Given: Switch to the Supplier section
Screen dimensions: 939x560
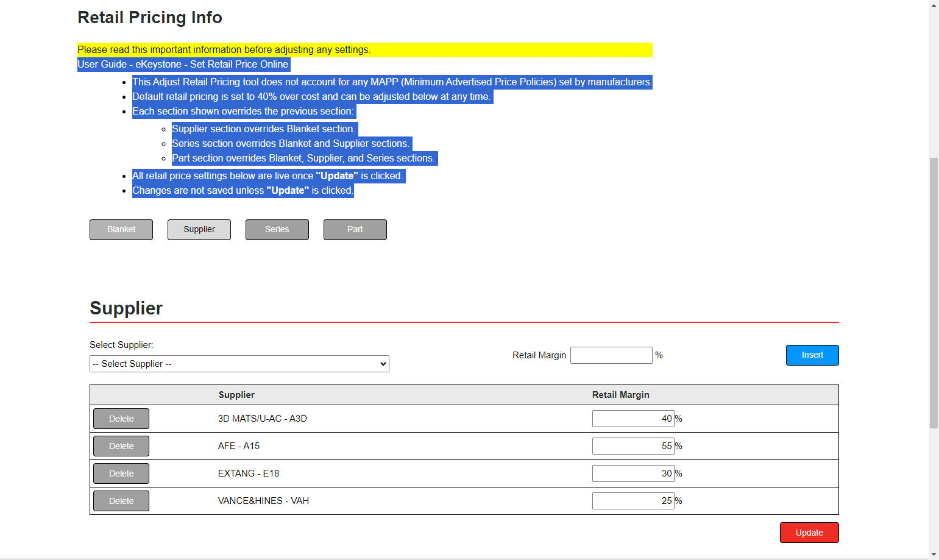Looking at the screenshot, I should click(199, 230).
